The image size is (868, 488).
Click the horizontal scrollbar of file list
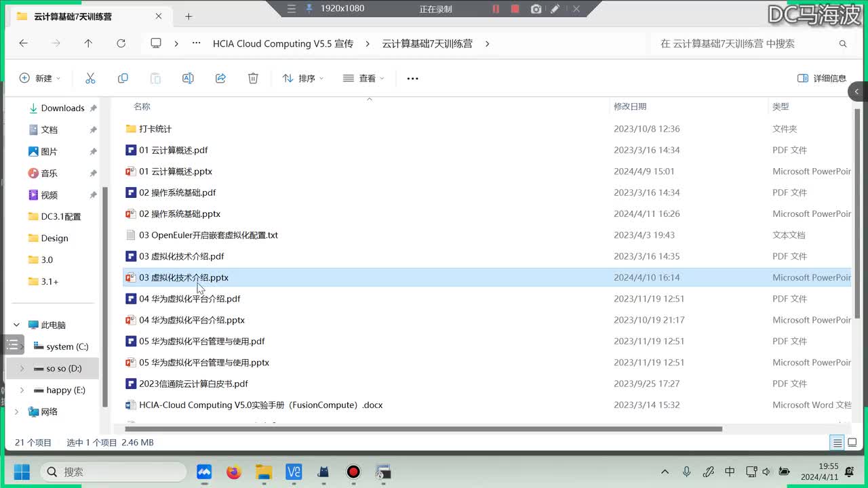424,428
